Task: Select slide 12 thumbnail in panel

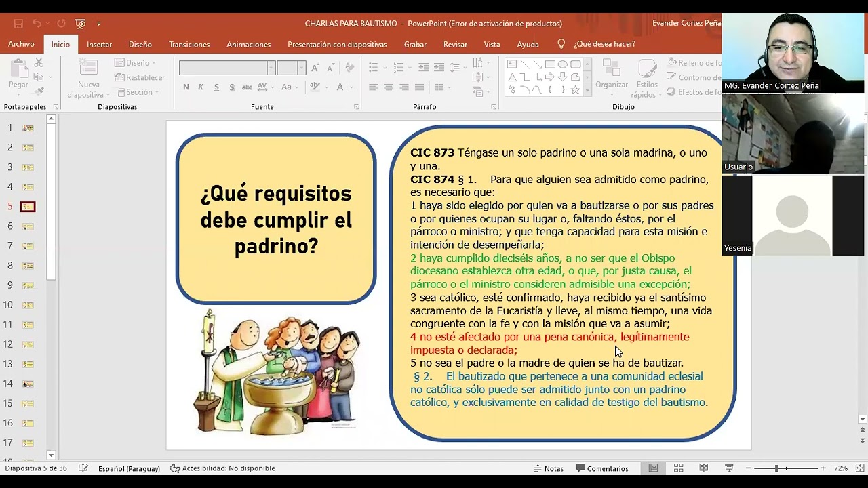Action: (x=28, y=344)
